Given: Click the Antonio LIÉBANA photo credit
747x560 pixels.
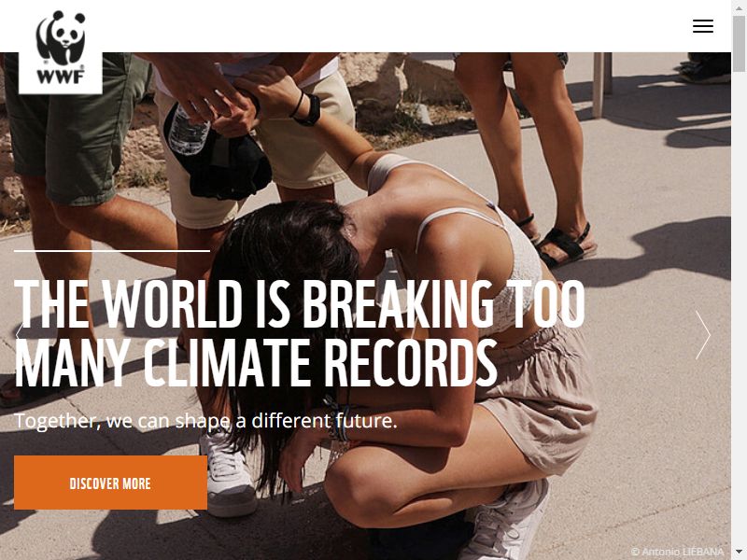Looking at the screenshot, I should 677,552.
